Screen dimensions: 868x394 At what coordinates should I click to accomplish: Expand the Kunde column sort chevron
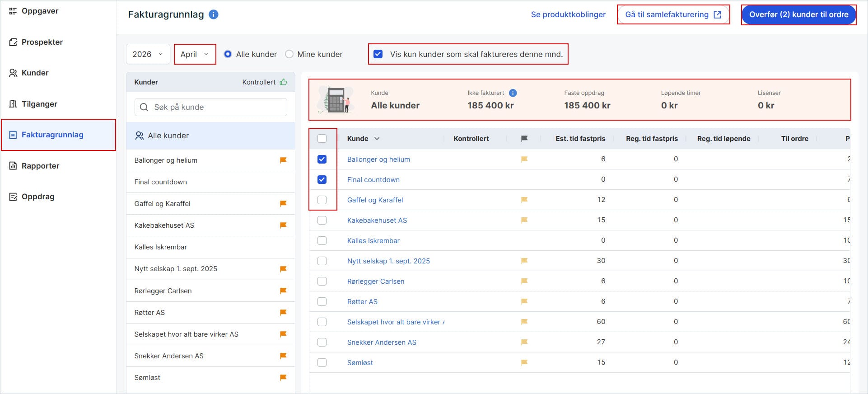(x=377, y=139)
